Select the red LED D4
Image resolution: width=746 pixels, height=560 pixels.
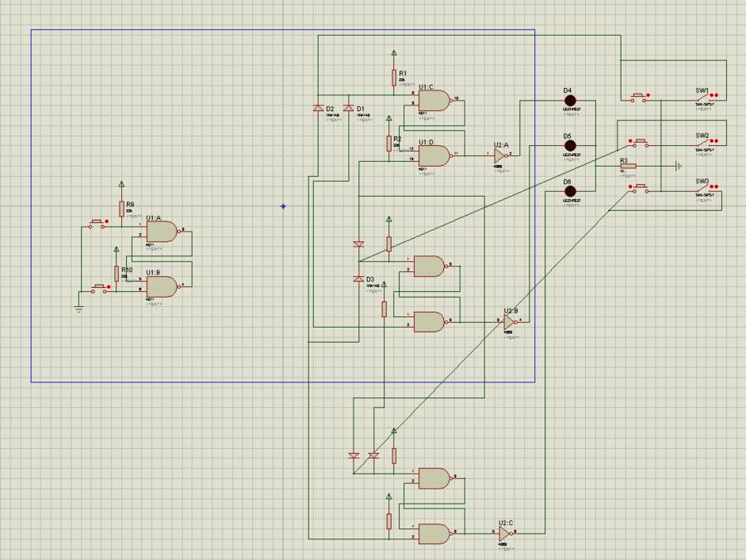pyautogui.click(x=570, y=100)
